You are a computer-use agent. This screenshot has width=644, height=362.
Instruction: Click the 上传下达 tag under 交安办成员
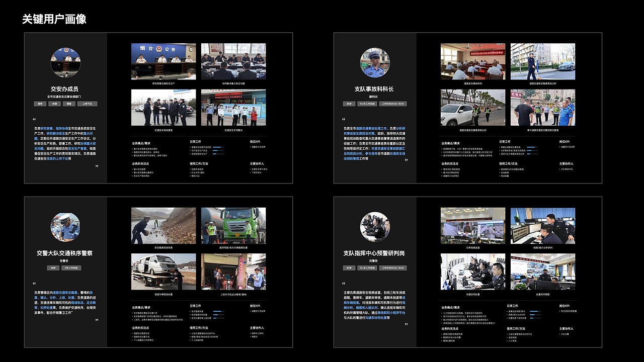point(88,104)
